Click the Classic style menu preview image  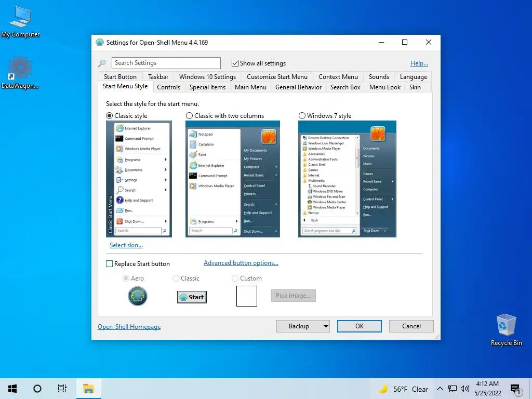[139, 179]
